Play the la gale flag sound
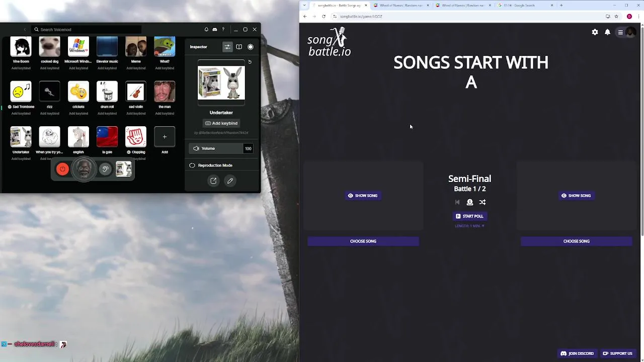This screenshot has width=644, height=362. [x=107, y=136]
